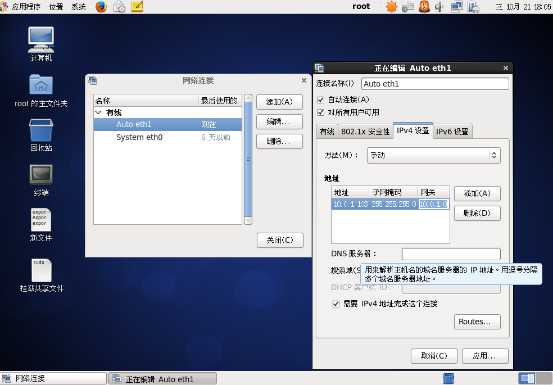Screen dimensions: 553x385
Task: Select the 新文件 file on the desktop
Action: tap(41, 225)
